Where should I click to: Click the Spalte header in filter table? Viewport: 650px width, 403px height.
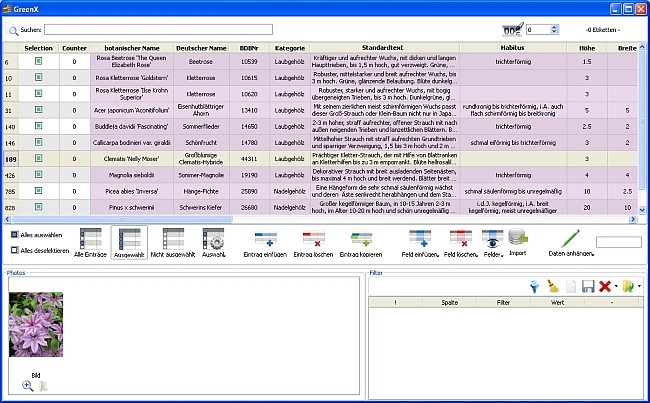pyautogui.click(x=449, y=303)
